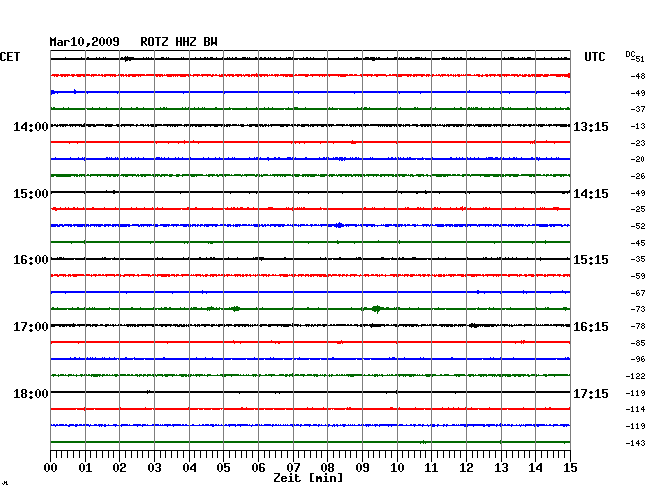
Task: Click the DC offset value -73
Action: 638,310
